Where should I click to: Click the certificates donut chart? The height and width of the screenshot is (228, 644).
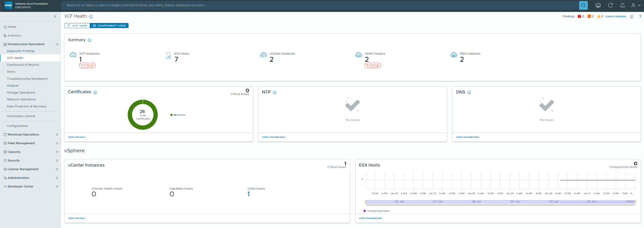point(142,115)
